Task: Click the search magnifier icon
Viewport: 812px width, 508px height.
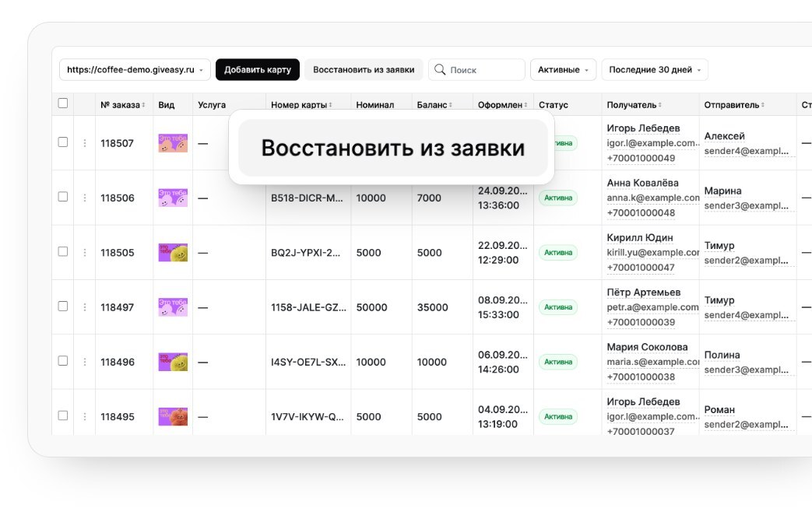Action: [440, 69]
